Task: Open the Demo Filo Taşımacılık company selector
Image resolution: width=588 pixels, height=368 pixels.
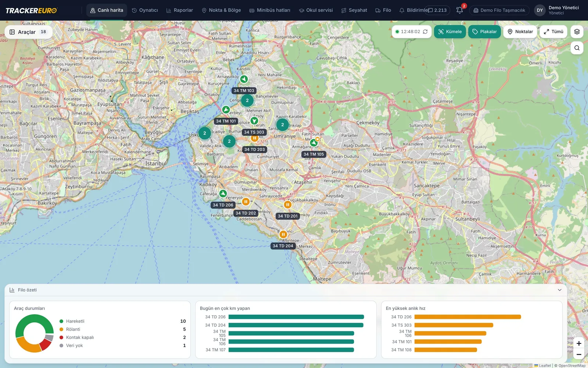Action: [x=499, y=10]
